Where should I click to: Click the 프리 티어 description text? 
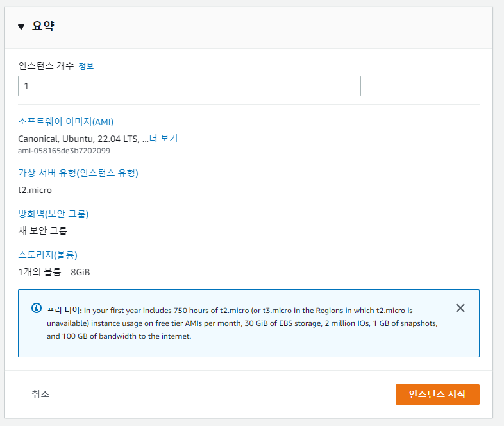click(x=242, y=323)
